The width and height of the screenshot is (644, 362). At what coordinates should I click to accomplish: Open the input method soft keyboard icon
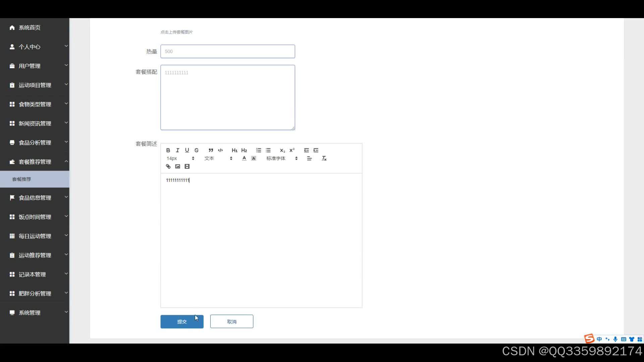pyautogui.click(x=624, y=339)
